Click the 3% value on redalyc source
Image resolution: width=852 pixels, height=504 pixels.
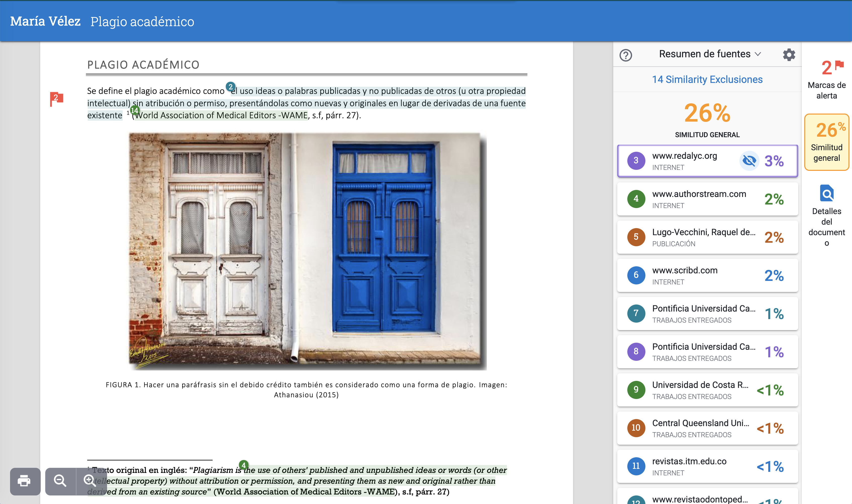[x=774, y=161]
